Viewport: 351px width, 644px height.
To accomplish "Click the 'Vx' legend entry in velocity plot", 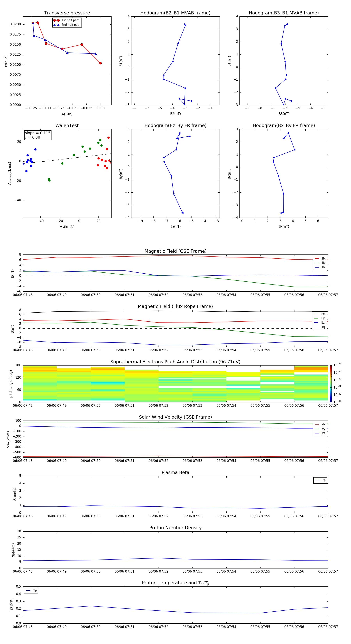I will pos(320,424).
